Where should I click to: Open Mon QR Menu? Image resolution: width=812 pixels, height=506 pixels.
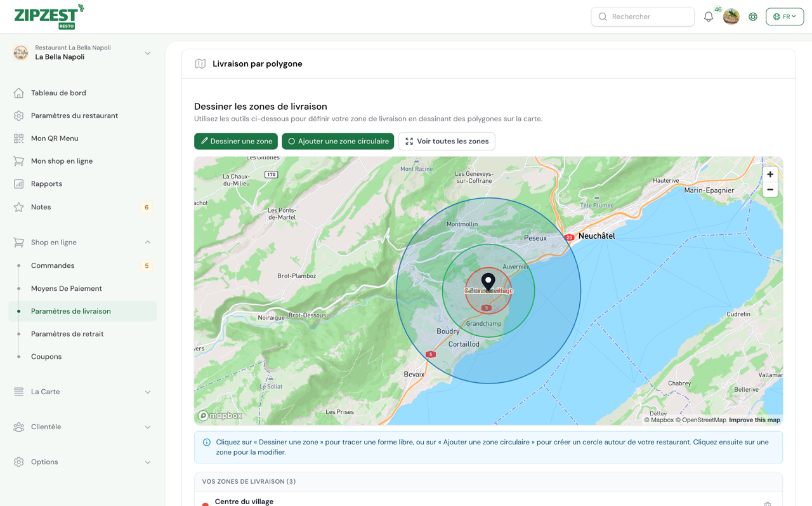tap(55, 138)
